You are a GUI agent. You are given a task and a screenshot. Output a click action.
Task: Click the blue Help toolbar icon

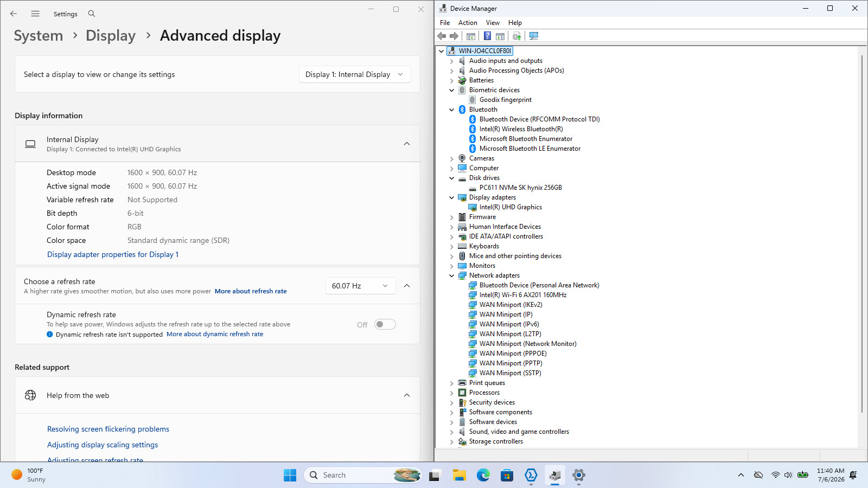coord(487,36)
